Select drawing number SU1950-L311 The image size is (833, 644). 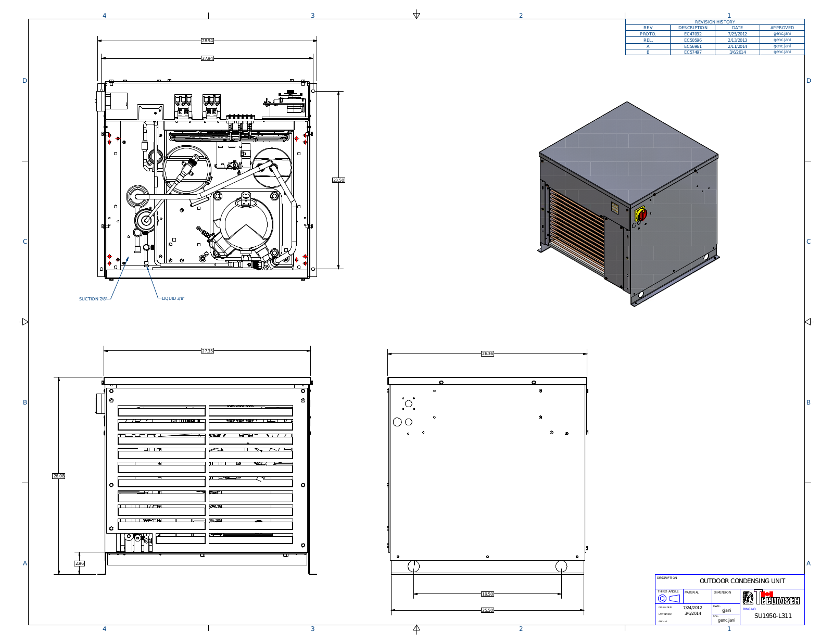773,616
